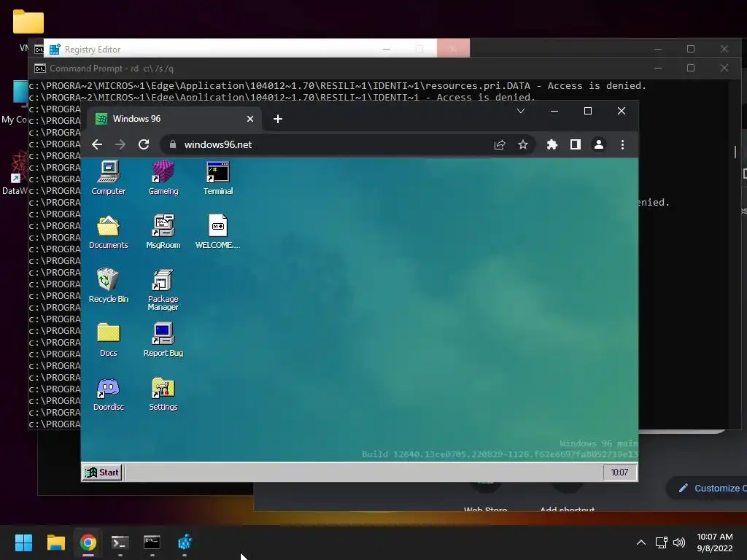Open the Docs folder icon
The image size is (747, 560).
tap(108, 340)
